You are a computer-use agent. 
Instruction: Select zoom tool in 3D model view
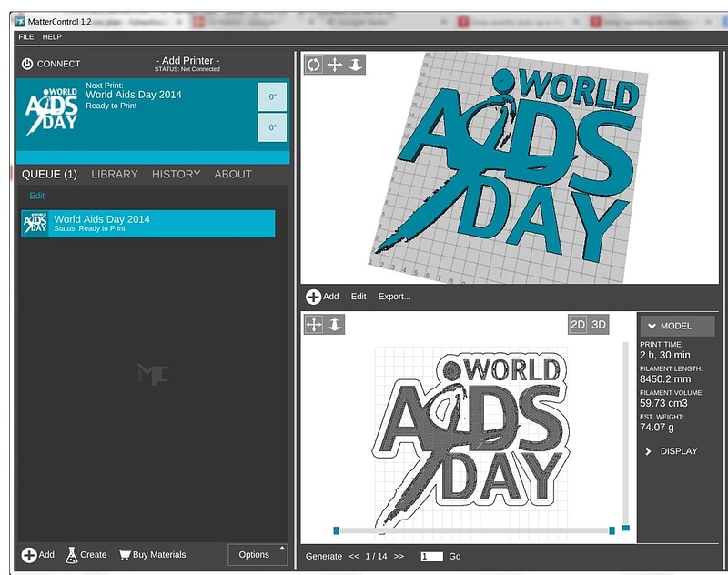355,65
